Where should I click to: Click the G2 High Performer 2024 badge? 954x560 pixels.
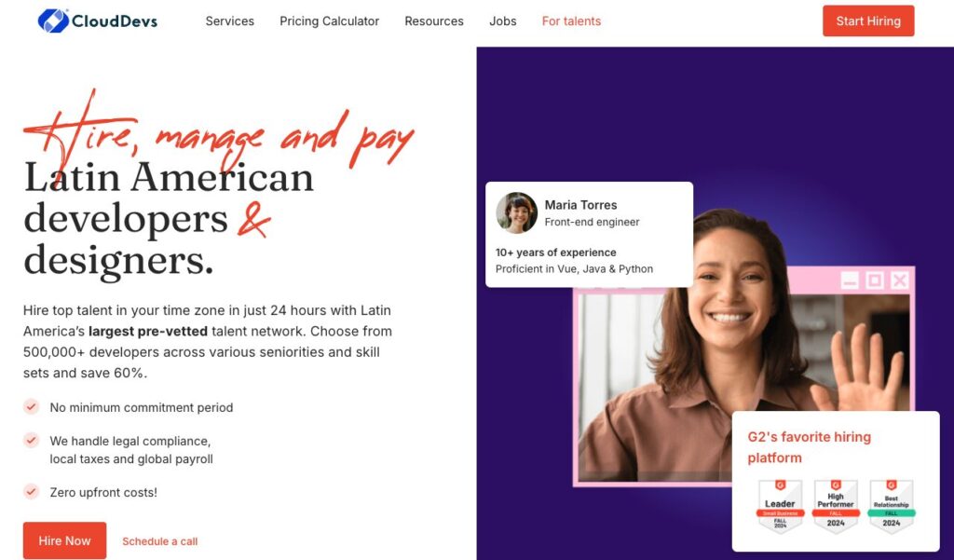click(x=836, y=507)
